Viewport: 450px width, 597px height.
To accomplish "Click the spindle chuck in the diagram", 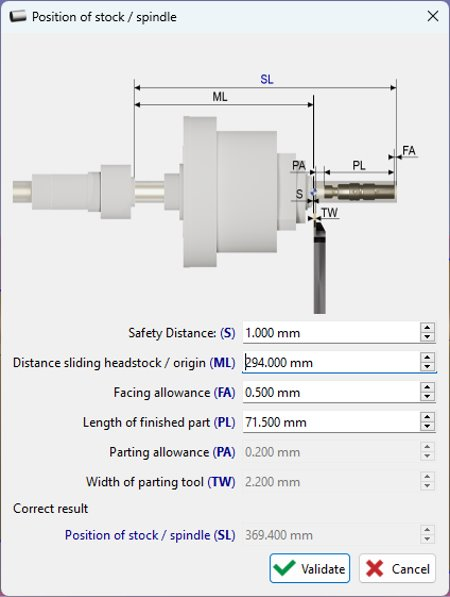I will pos(230,191).
